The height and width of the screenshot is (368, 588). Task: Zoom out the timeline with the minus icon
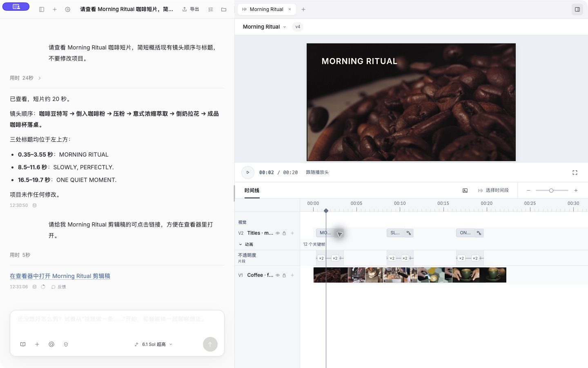point(528,191)
